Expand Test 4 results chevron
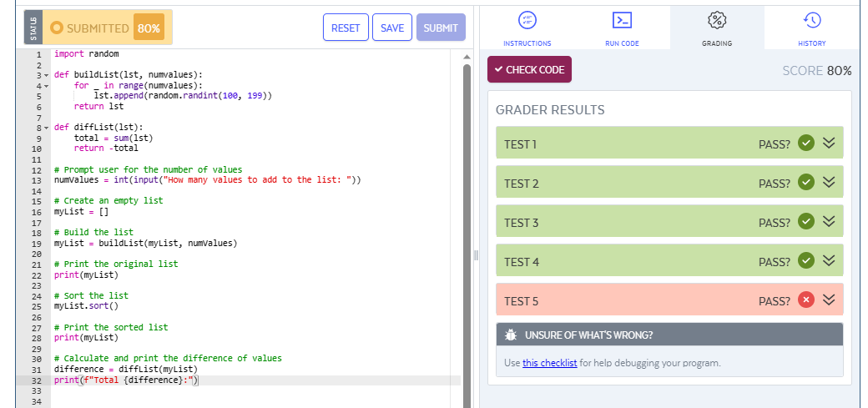This screenshot has width=868, height=408. pyautogui.click(x=828, y=260)
